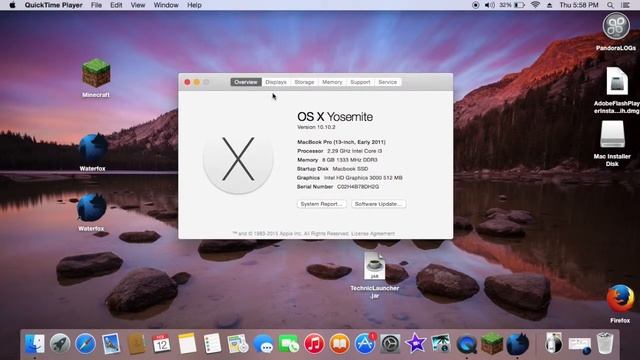Open the yellow Notes app in Dock

pyautogui.click(x=187, y=344)
